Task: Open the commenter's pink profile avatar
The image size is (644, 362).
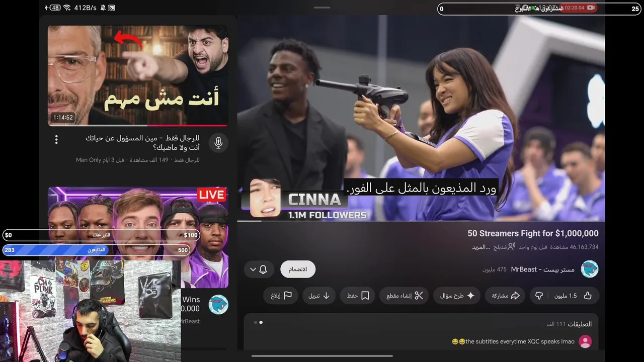Action: [585, 341]
